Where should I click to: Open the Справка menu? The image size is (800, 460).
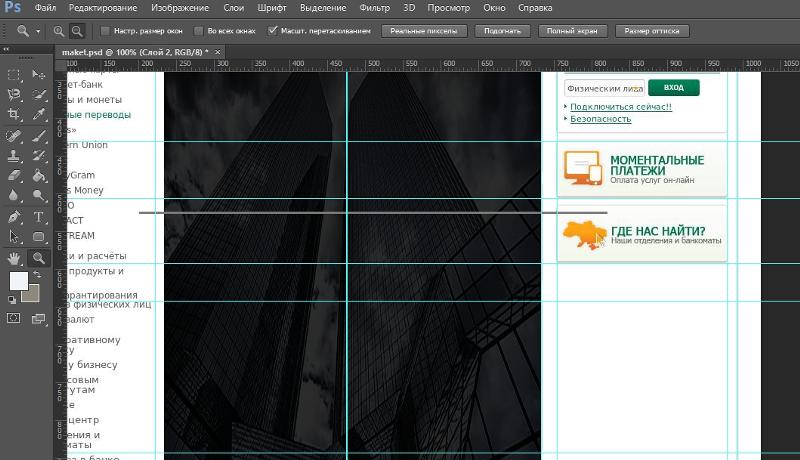tap(535, 8)
